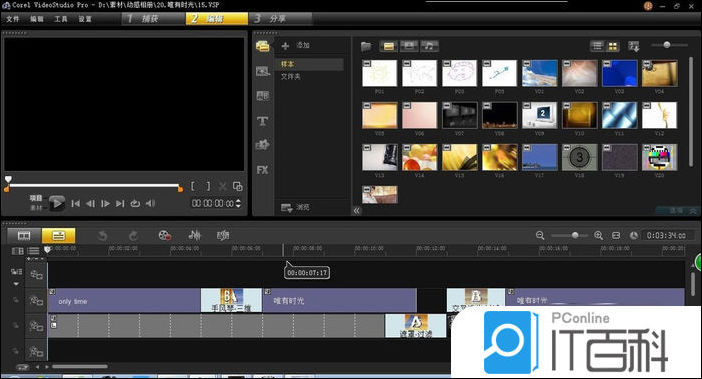This screenshot has width=702, height=379.
Task: Open the system volume control icon
Action: 150,204
